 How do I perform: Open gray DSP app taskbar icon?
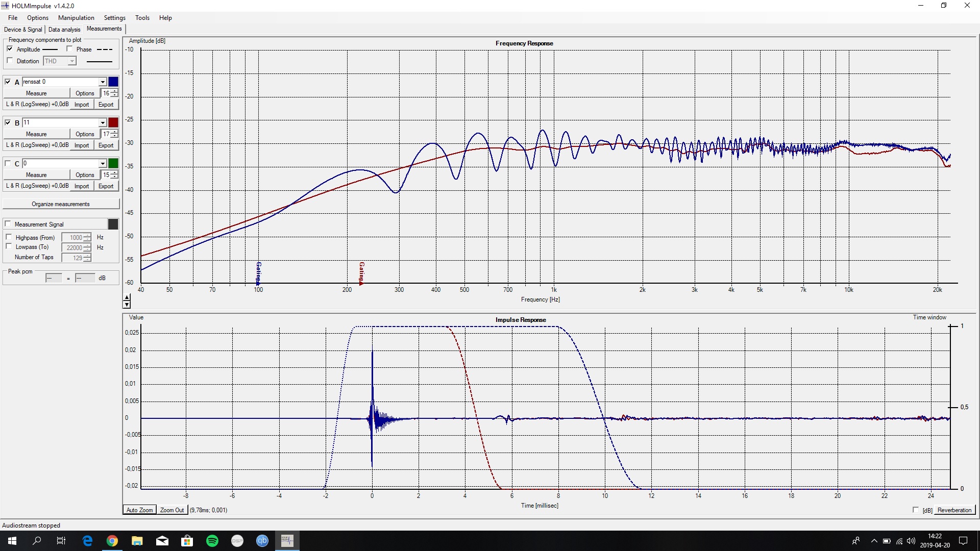[237, 541]
